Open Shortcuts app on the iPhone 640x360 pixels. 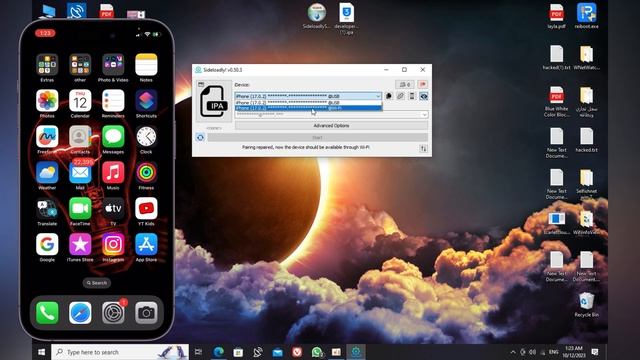(146, 100)
